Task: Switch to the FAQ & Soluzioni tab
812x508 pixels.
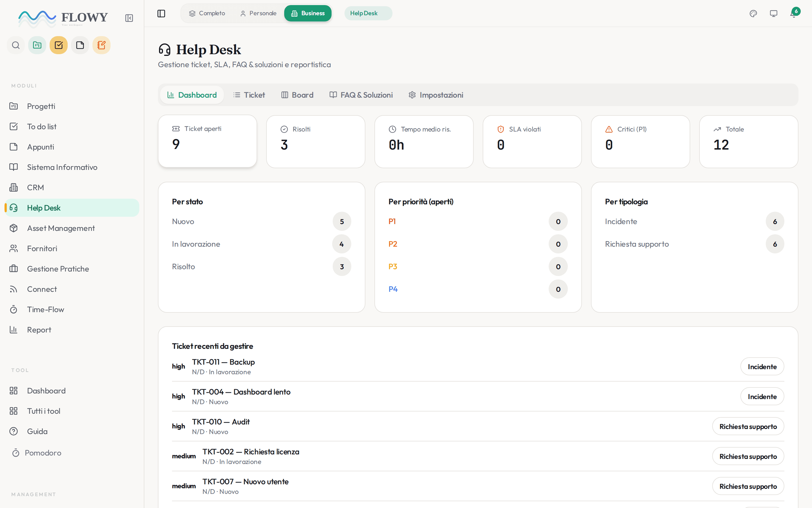Action: [x=361, y=95]
